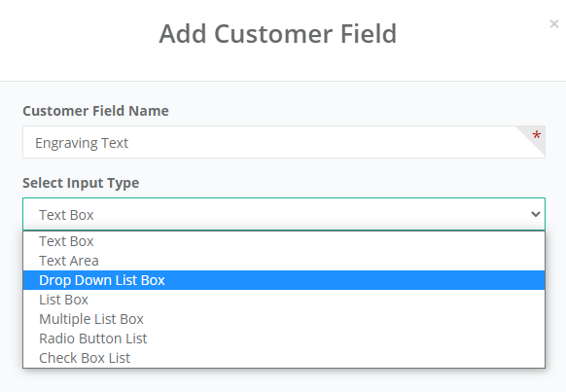Click the 'Select Input Type' label
This screenshot has width=566, height=392.
click(x=81, y=183)
